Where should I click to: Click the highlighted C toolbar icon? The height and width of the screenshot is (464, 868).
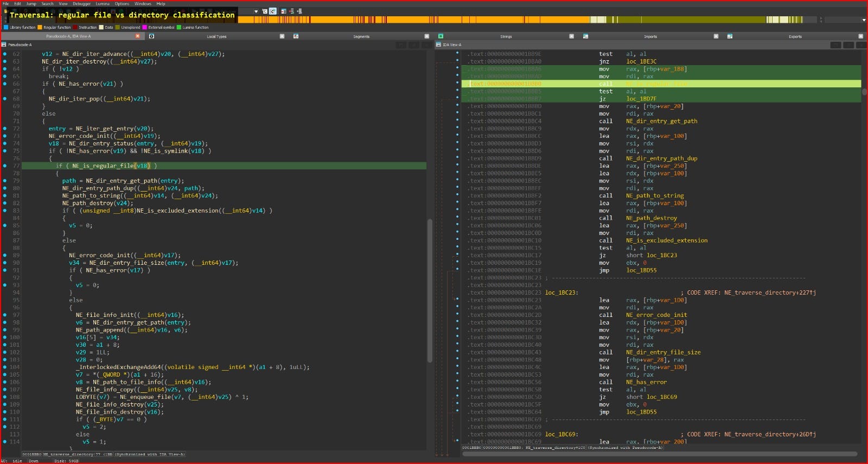pos(273,11)
